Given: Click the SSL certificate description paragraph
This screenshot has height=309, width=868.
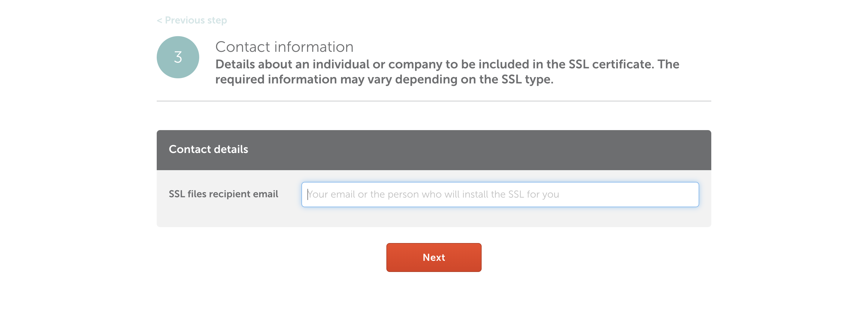Looking at the screenshot, I should pyautogui.click(x=447, y=72).
